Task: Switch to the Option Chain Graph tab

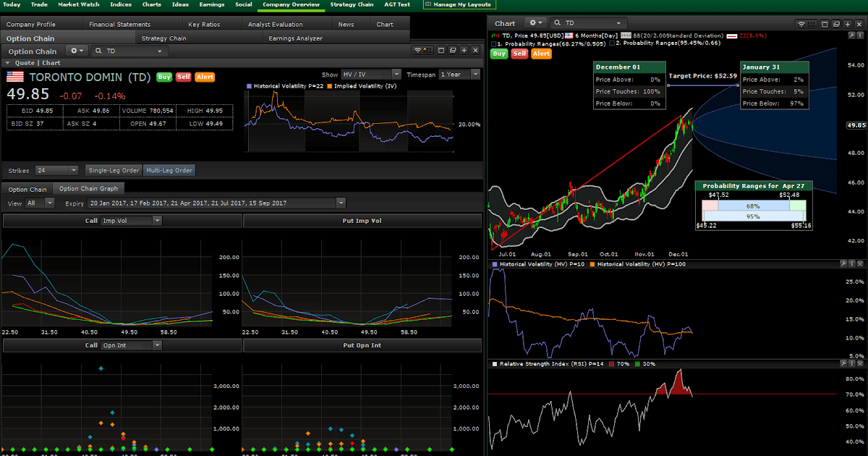Action: pyautogui.click(x=88, y=189)
